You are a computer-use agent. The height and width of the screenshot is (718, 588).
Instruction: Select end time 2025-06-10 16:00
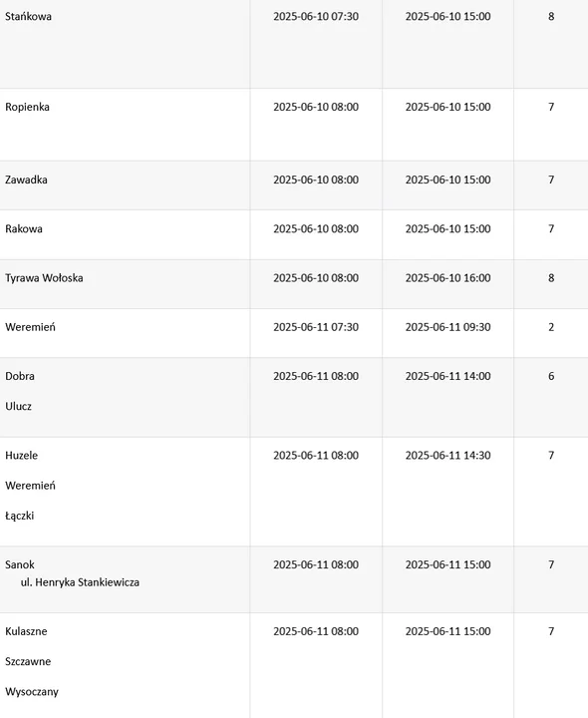pos(448,278)
